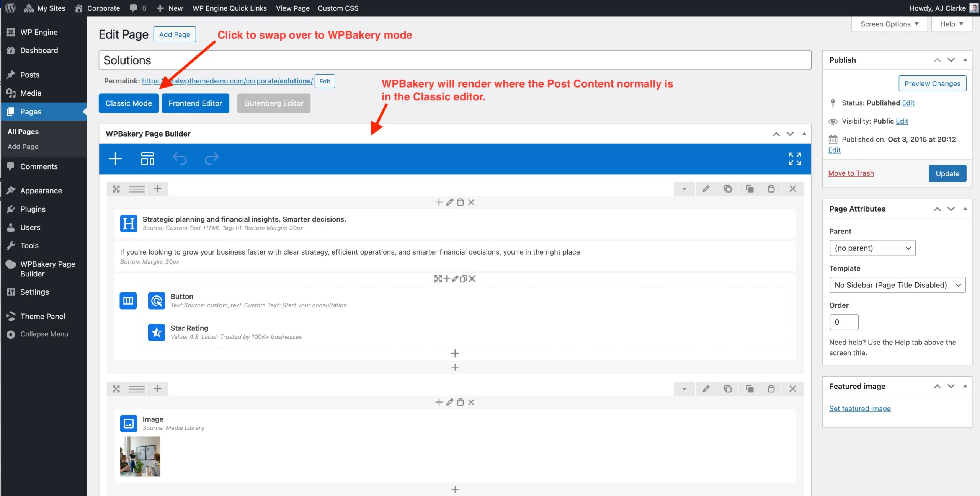Click the image thumbnail in the Image element

[140, 456]
